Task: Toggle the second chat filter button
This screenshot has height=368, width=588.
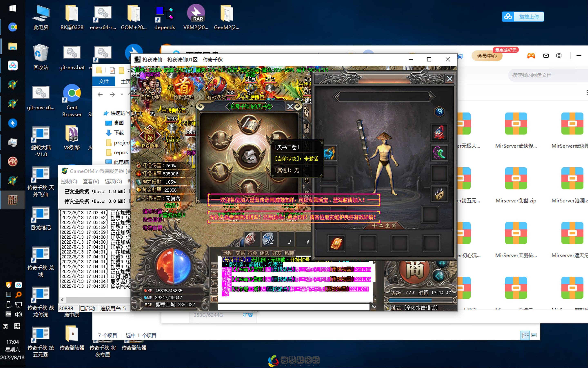Action: point(214,274)
